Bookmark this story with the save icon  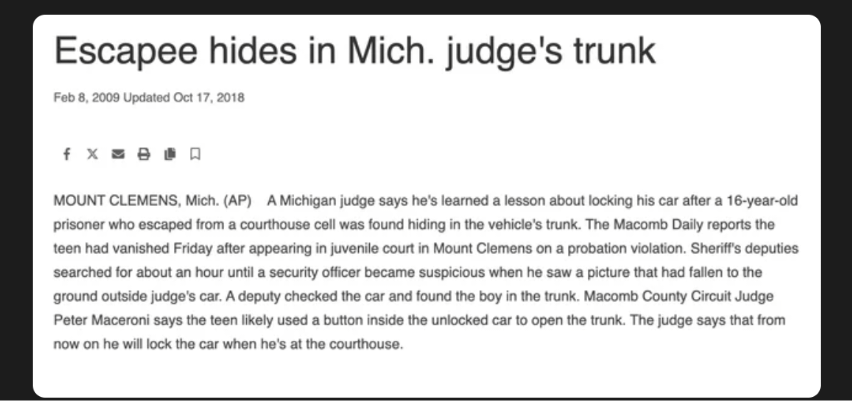coord(195,154)
